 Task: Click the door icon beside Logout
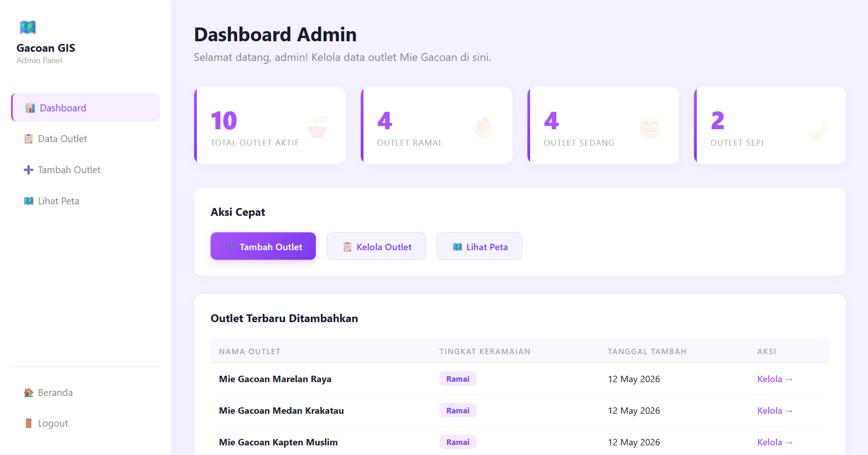(28, 423)
